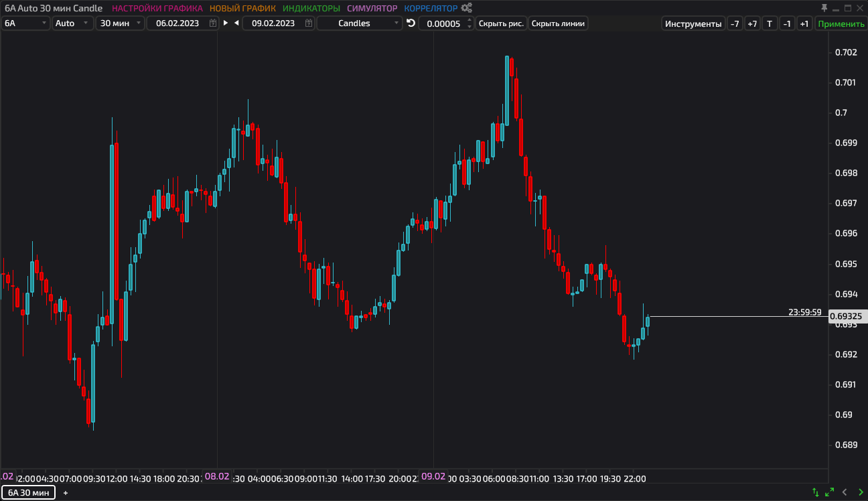Click the 23:59:59 countdown label
The width and height of the screenshot is (868, 501).
pos(805,312)
